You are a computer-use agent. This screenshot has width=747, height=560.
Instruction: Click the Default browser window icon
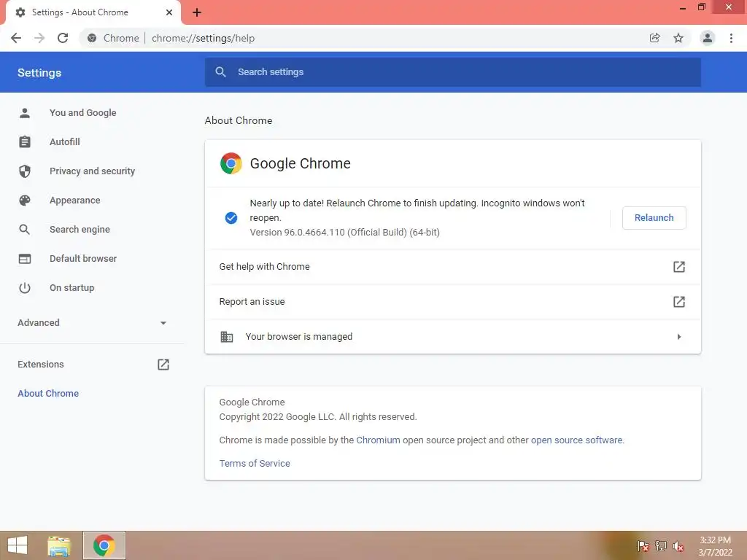[25, 259]
